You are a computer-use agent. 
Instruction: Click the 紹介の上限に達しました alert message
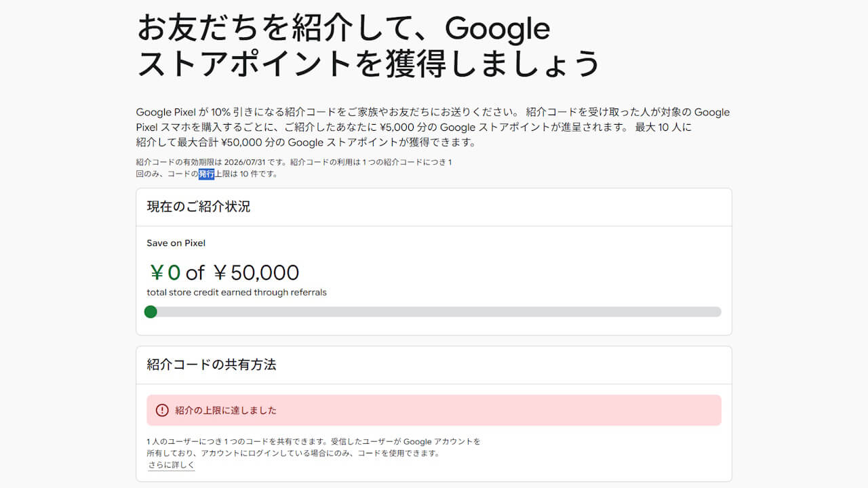click(226, 410)
